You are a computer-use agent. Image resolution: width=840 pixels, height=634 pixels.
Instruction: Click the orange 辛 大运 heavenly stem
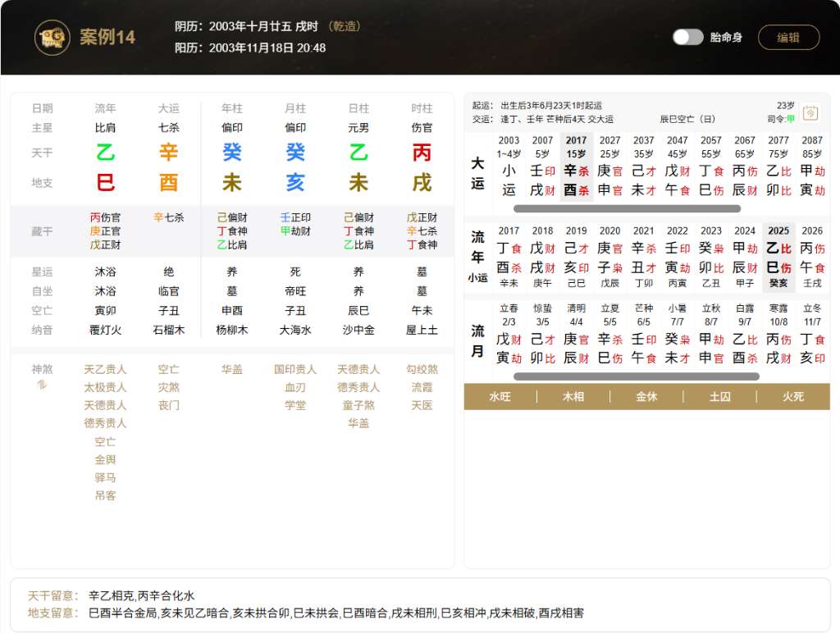(169, 153)
